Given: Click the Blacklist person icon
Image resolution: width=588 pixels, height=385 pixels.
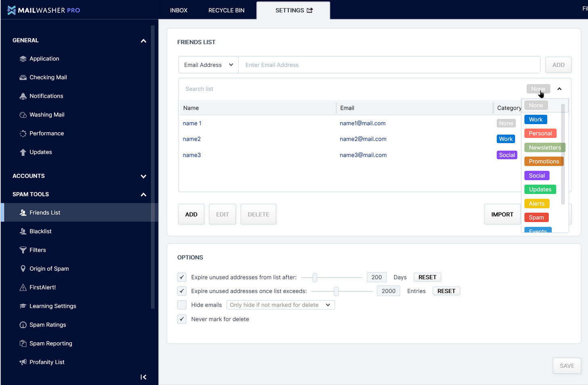Looking at the screenshot, I should point(23,231).
